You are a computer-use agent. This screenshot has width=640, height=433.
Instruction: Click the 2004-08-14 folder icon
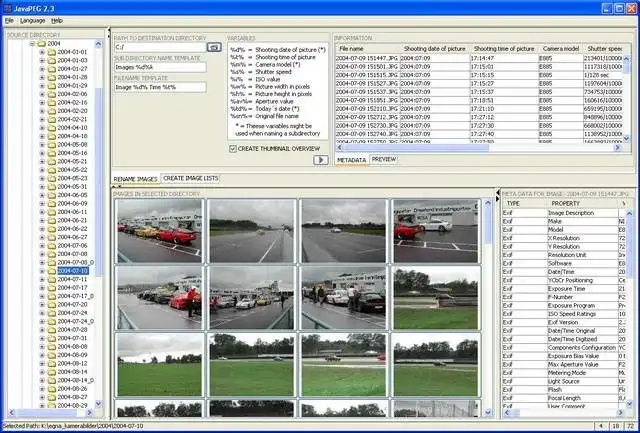tap(51, 371)
